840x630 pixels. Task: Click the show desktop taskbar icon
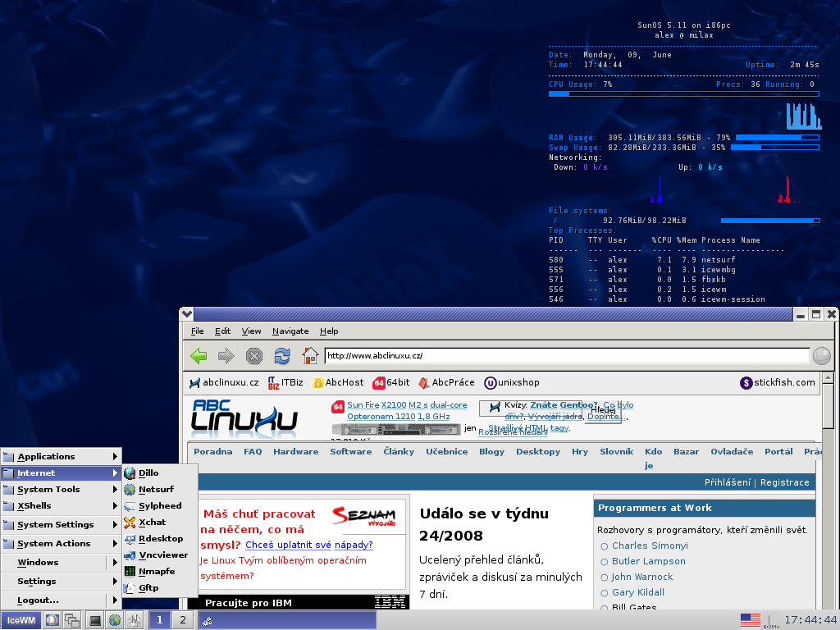[52, 620]
